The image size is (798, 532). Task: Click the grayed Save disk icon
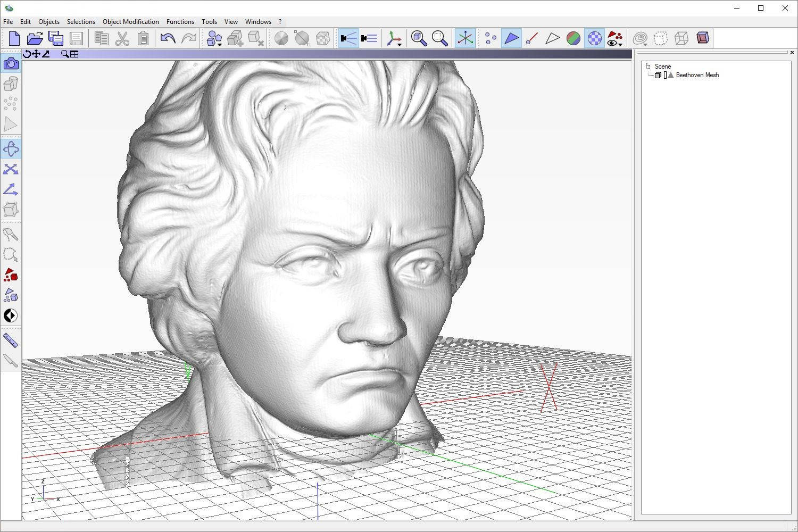(76, 38)
